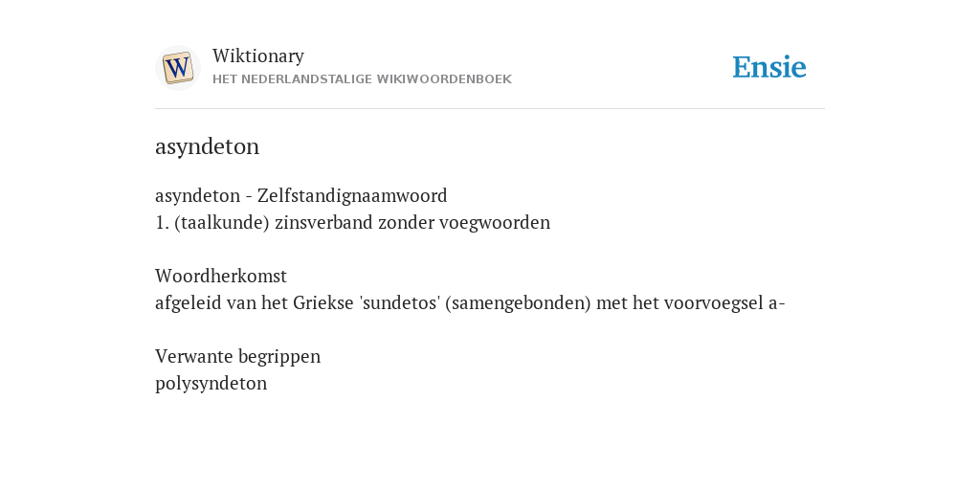Click the Wiktionary W tile icon
The width and height of the screenshot is (980, 490).
click(x=177, y=68)
